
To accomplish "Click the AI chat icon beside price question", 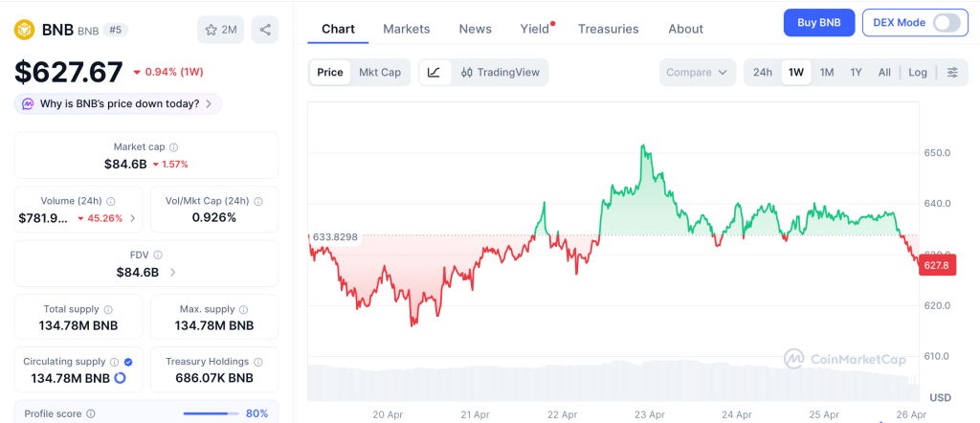I will pyautogui.click(x=28, y=103).
